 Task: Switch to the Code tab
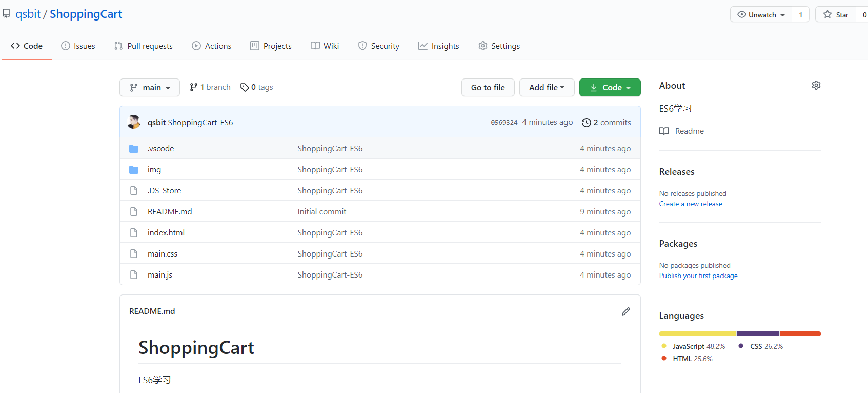[27, 46]
